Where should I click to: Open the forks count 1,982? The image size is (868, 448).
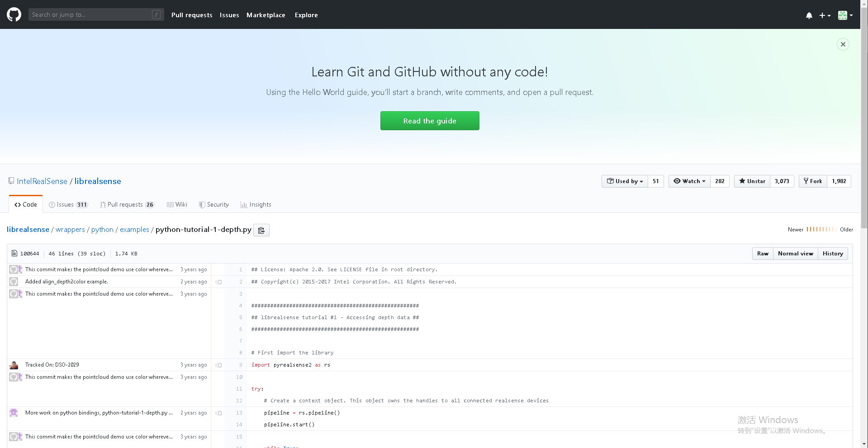pos(839,181)
